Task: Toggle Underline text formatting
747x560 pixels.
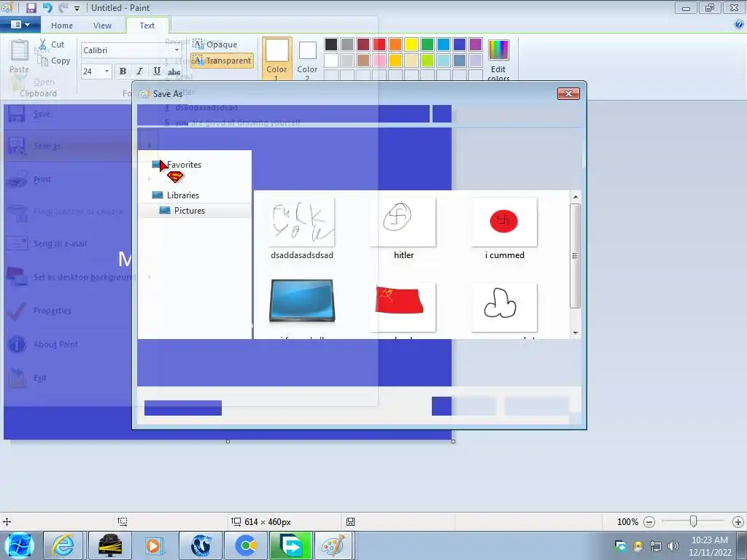Action: point(157,71)
